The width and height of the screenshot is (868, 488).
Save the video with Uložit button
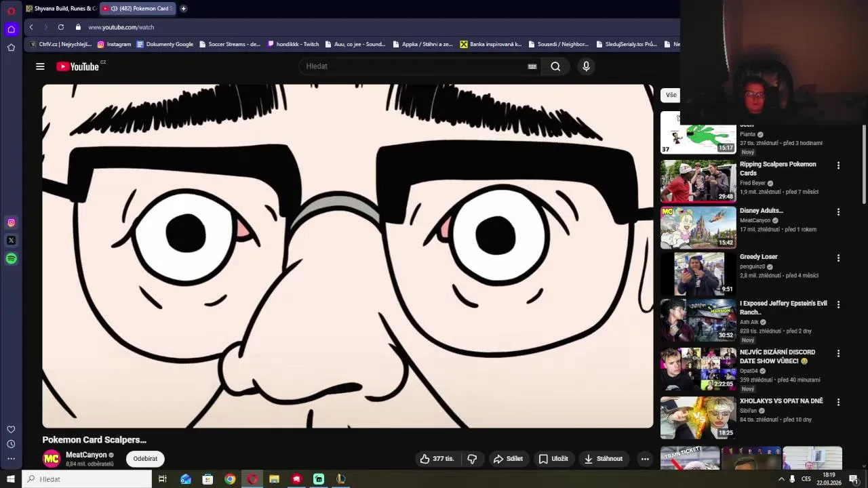[553, 459]
